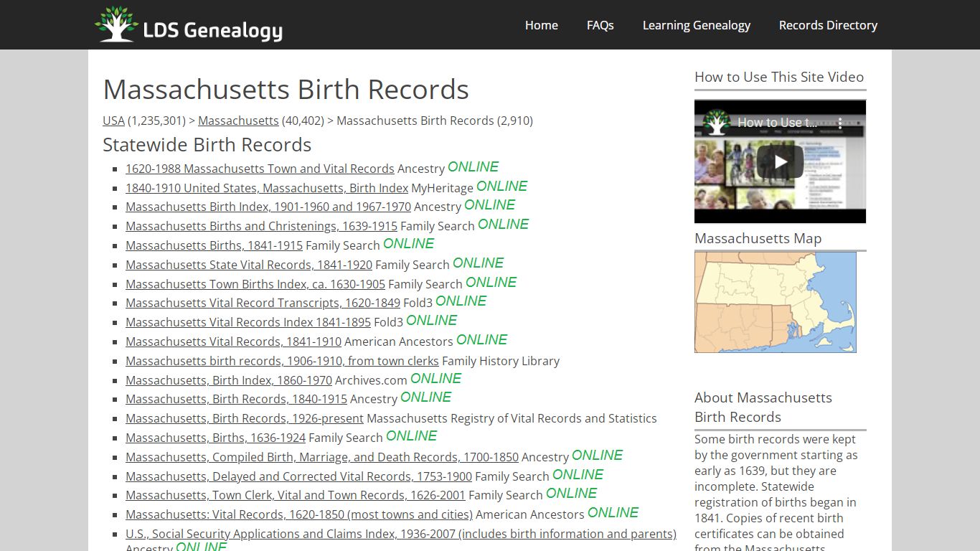980x551 pixels.
Task: Open Massachusetts Vital Record Transcripts, 1620-1849
Action: click(263, 303)
